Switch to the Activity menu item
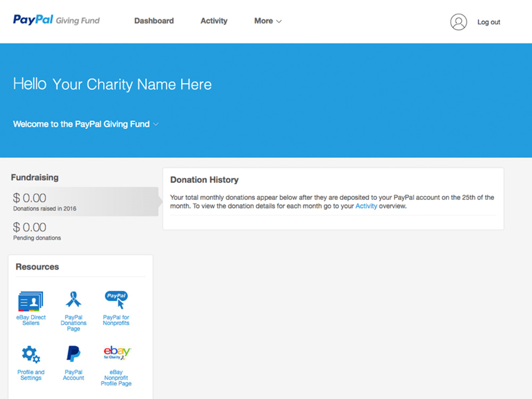This screenshot has height=399, width=532. [214, 21]
